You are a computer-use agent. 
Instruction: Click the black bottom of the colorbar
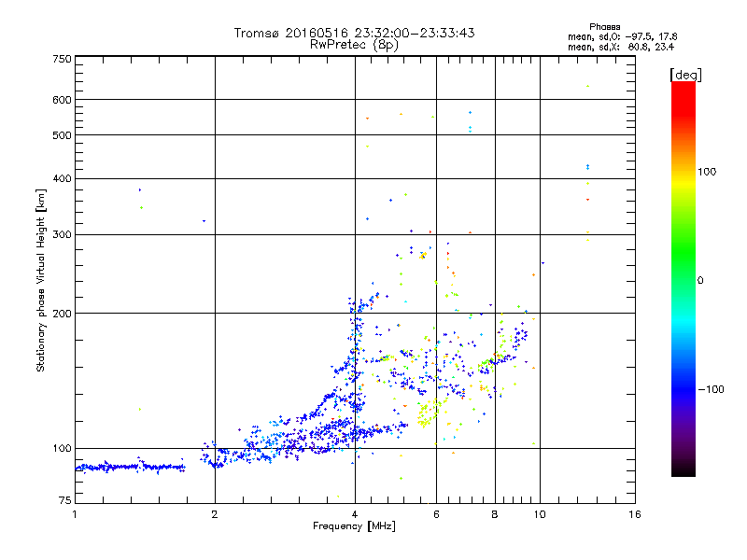pos(684,469)
